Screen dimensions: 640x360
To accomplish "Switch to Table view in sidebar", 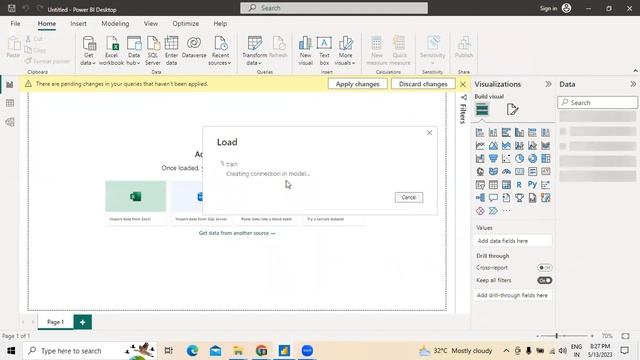I will click(10, 103).
